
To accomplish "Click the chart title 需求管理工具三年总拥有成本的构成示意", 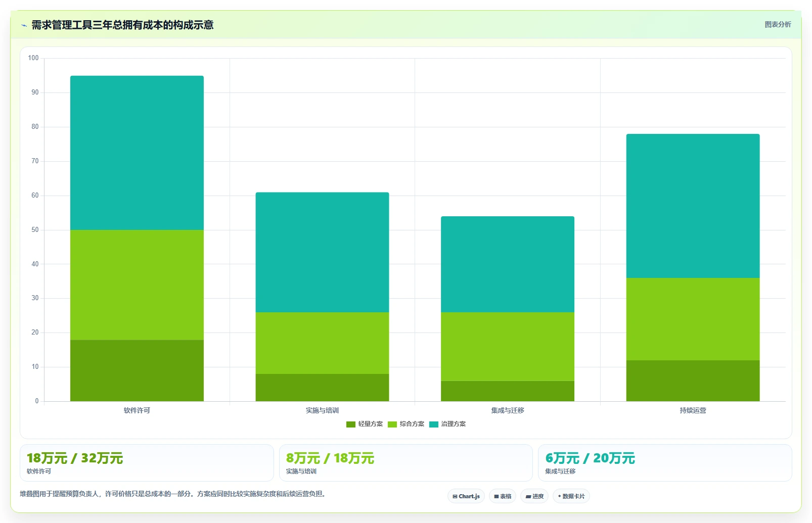I will coord(122,25).
